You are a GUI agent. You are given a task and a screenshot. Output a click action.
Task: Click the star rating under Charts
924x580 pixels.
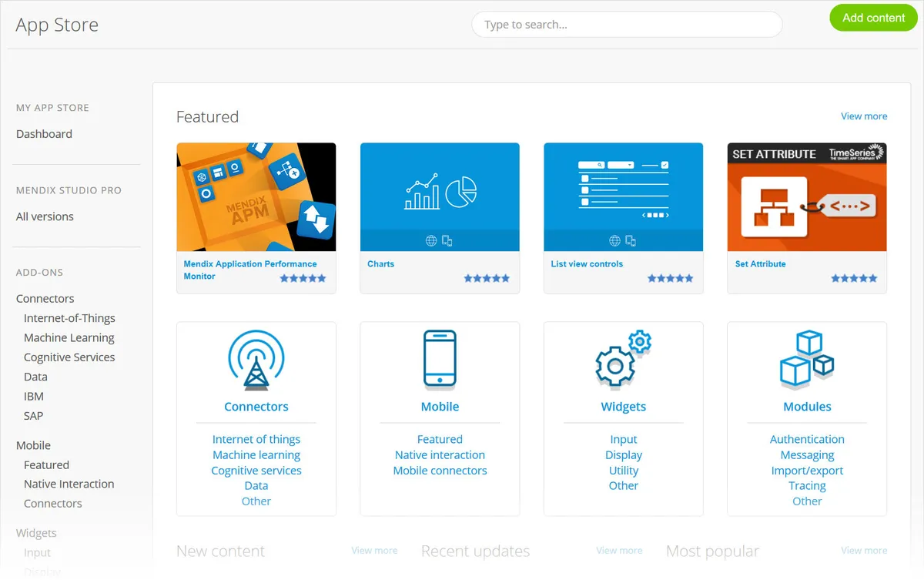pyautogui.click(x=487, y=278)
